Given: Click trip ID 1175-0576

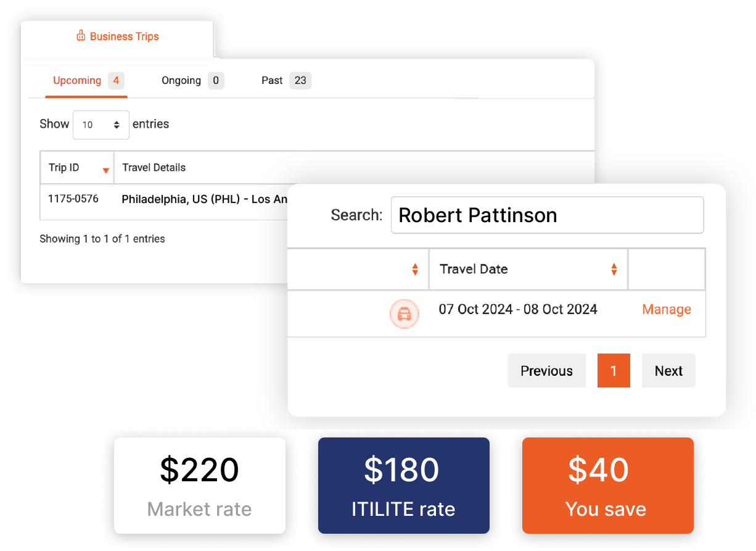Looking at the screenshot, I should pos(73,199).
